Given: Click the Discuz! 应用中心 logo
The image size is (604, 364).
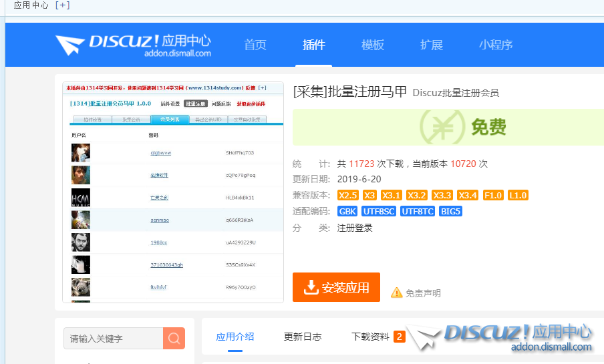Looking at the screenshot, I should 133,45.
